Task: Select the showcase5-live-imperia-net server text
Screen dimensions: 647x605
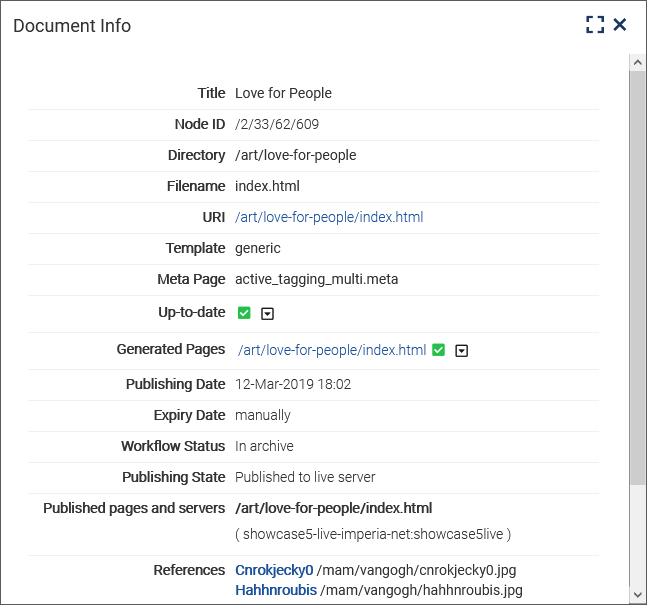Action: [x=373, y=534]
